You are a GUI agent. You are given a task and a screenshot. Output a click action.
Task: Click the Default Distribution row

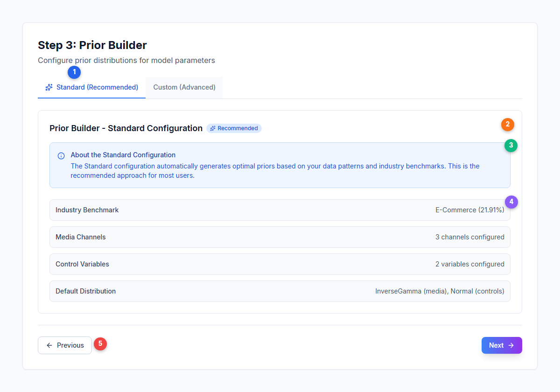[280, 291]
